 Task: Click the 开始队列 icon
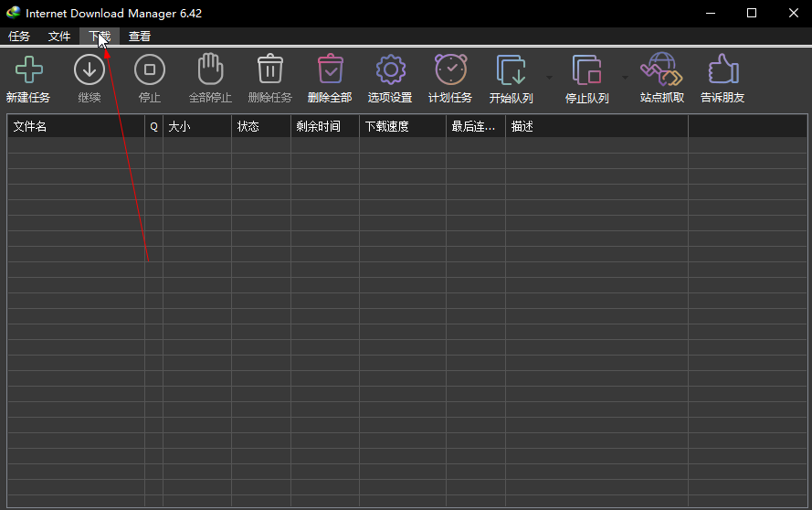[x=511, y=69]
